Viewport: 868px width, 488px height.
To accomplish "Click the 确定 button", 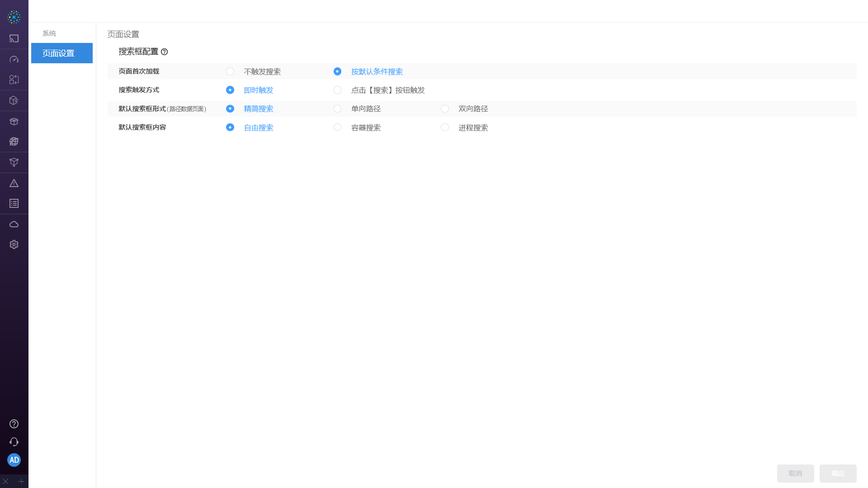I will [x=838, y=473].
